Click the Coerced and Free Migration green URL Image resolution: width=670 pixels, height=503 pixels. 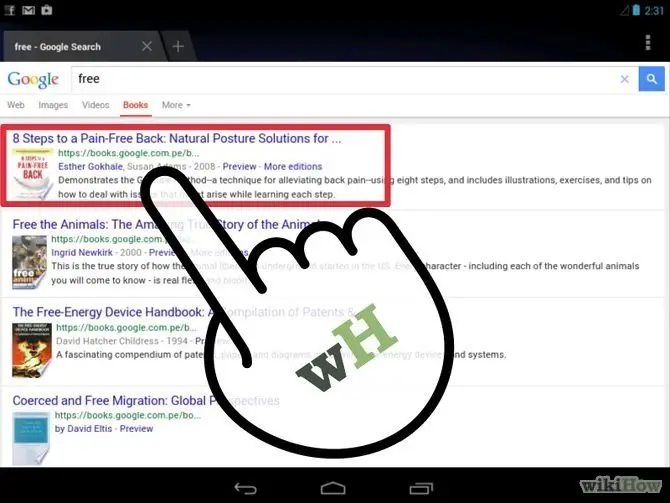pos(128,415)
